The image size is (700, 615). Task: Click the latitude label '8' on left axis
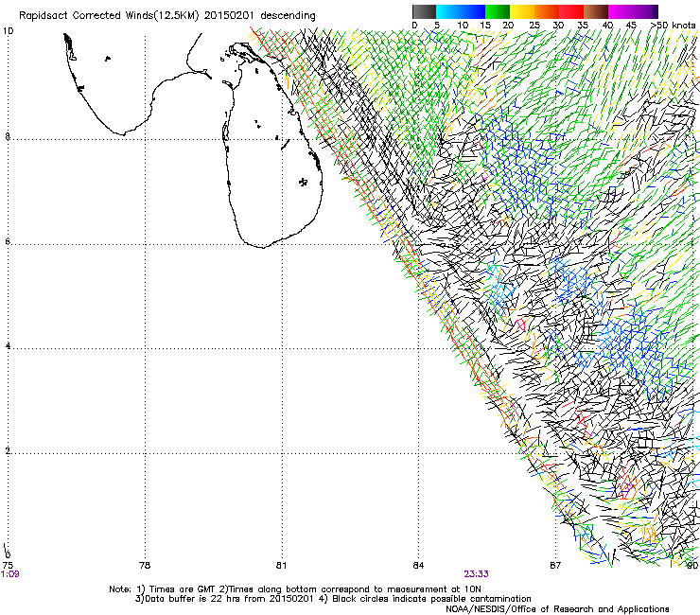tap(8, 136)
